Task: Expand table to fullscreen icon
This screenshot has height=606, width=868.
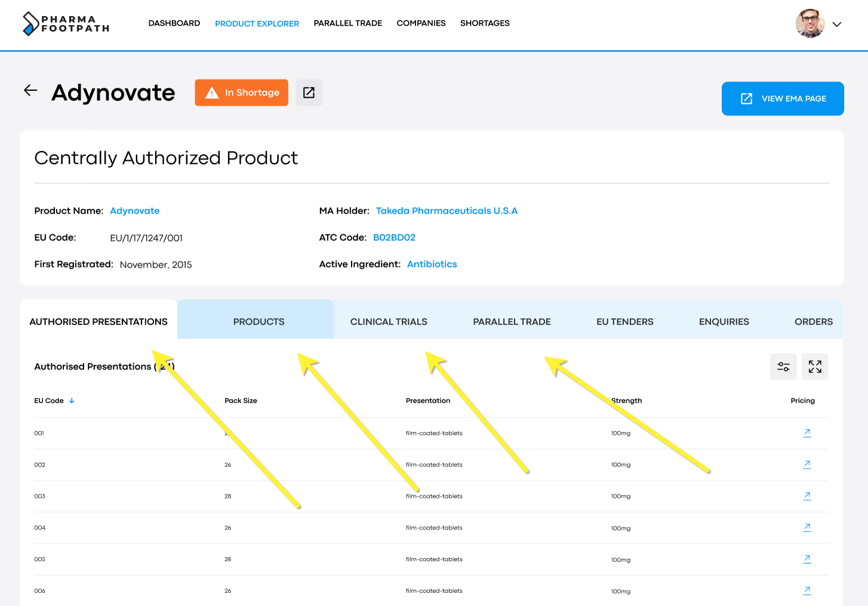Action: point(815,367)
